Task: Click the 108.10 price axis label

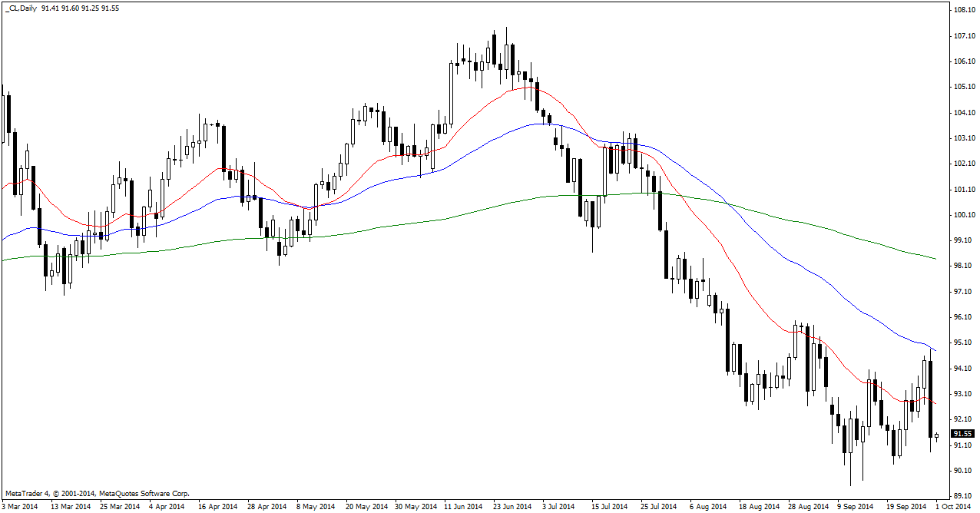Action: pos(965,10)
